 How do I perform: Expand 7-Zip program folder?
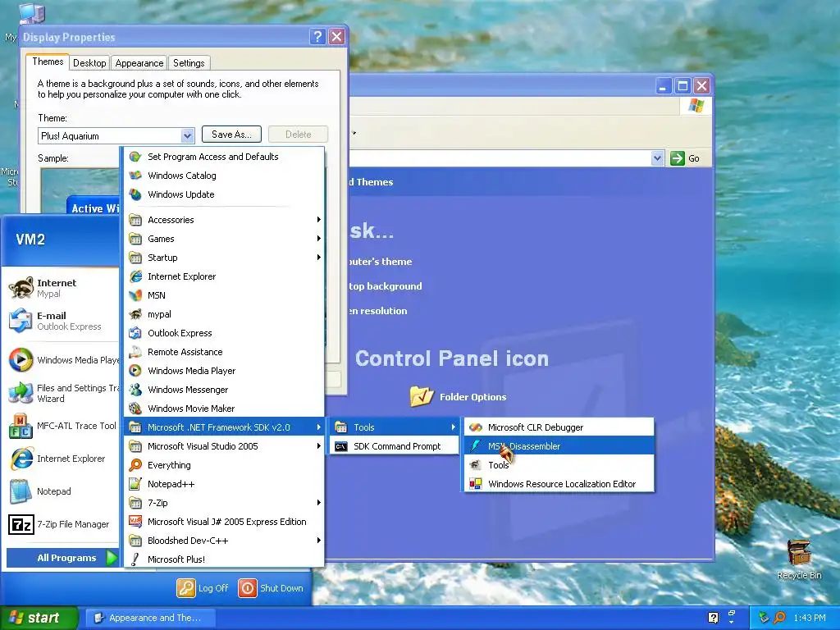[224, 503]
